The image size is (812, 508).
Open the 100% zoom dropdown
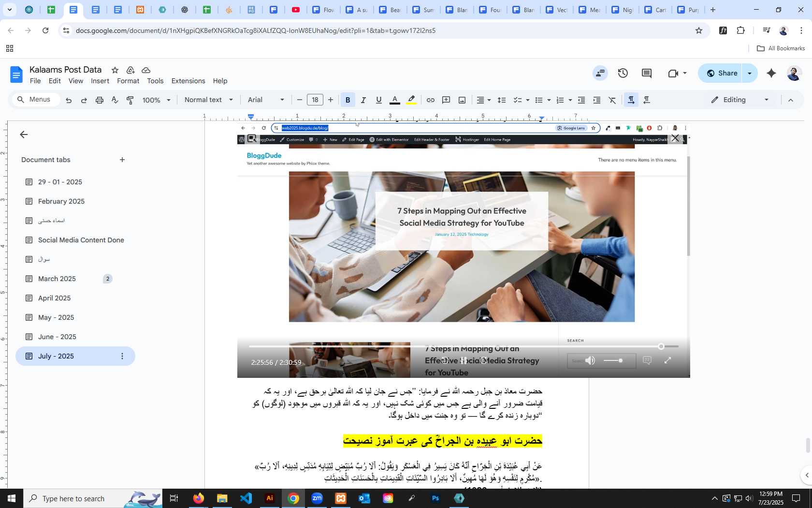[157, 100]
